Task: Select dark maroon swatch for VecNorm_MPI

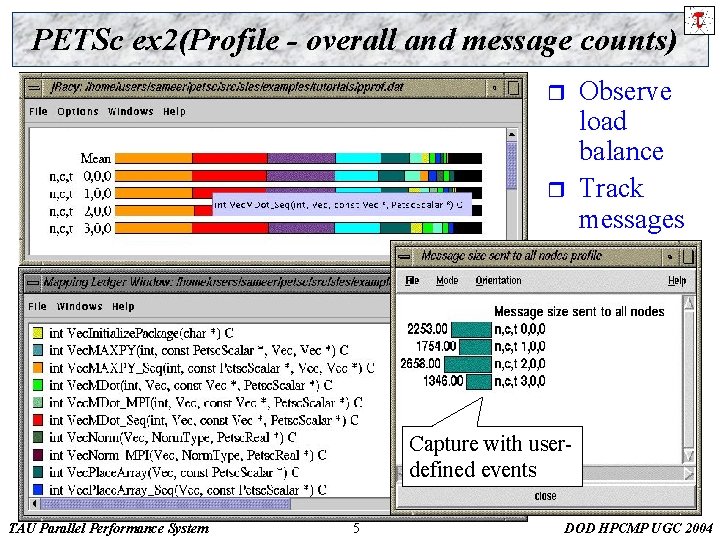Action: coord(38,455)
